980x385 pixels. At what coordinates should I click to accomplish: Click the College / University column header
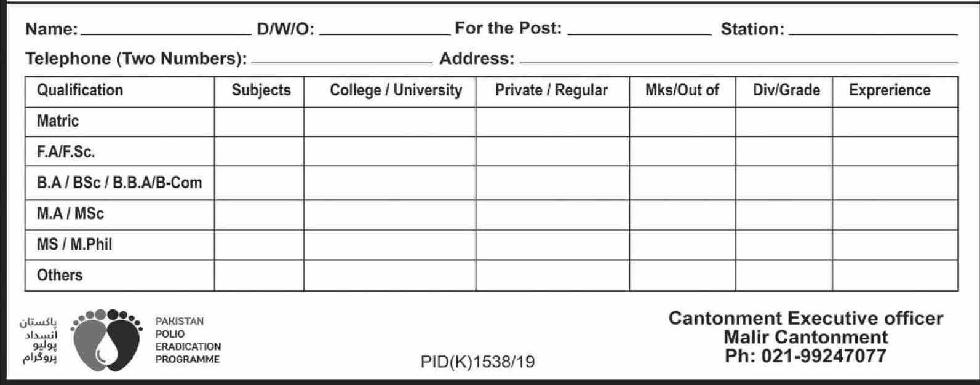click(396, 90)
